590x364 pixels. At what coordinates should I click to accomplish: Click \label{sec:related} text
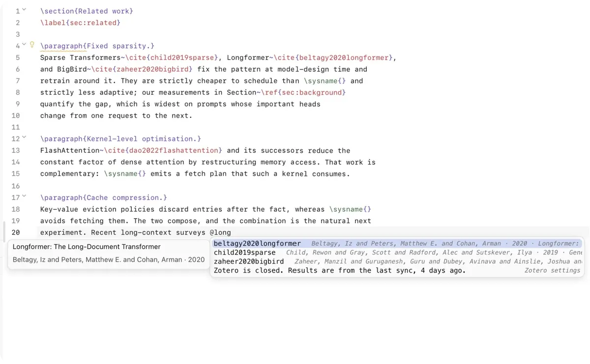80,23
